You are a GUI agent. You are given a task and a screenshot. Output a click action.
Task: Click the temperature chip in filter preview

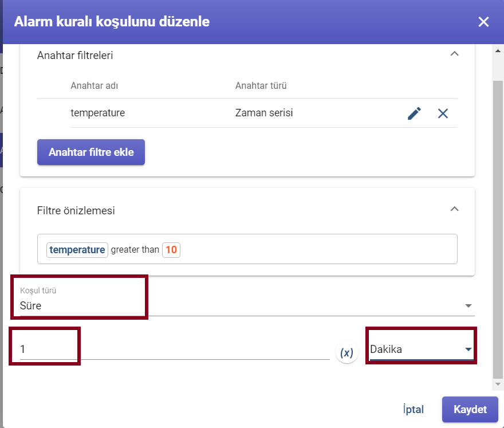[x=77, y=250]
